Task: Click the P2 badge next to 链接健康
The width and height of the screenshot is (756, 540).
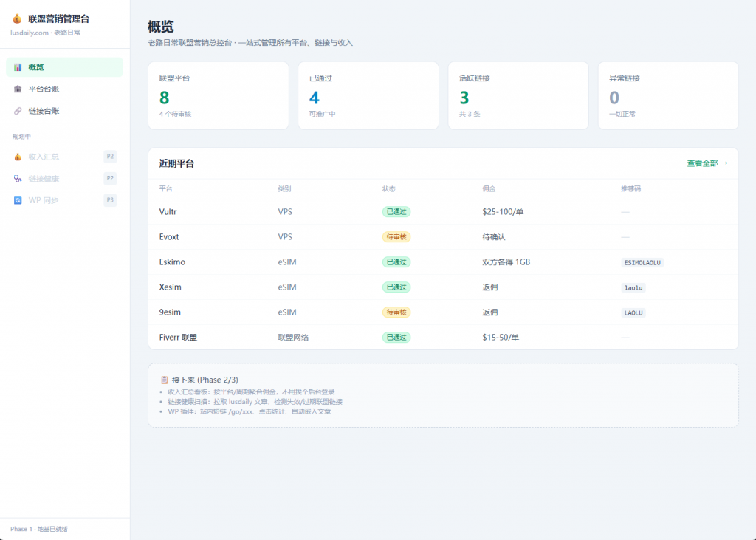Action: [110, 178]
